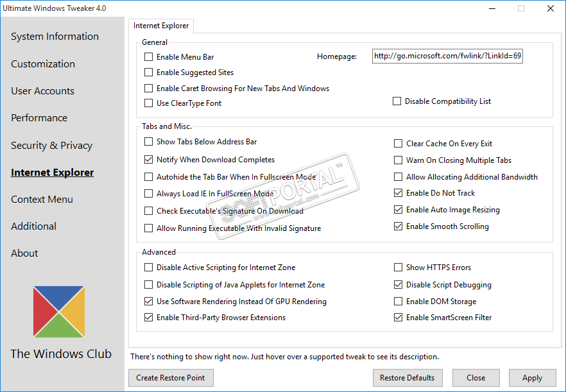Click the Close button at bottom
The width and height of the screenshot is (566, 392).
coord(476,378)
